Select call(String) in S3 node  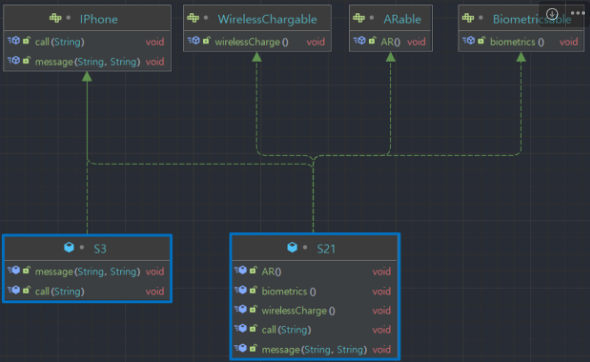pyautogui.click(x=59, y=291)
